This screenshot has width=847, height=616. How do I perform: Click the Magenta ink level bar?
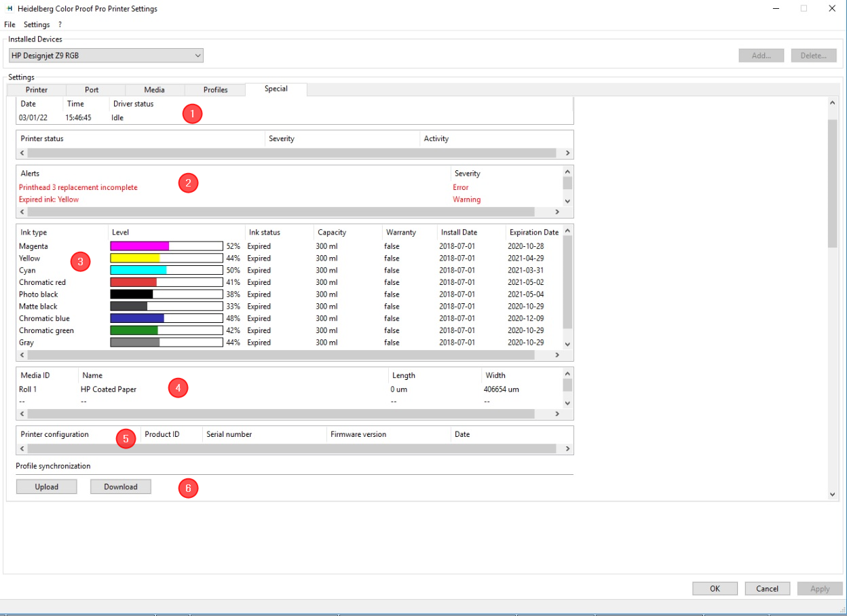166,246
